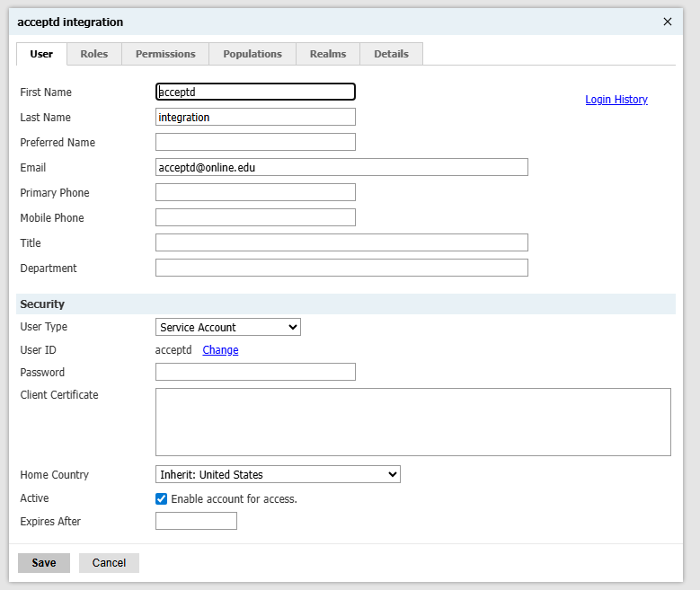Select the Expires After date field
The width and height of the screenshot is (700, 590).
tap(196, 521)
